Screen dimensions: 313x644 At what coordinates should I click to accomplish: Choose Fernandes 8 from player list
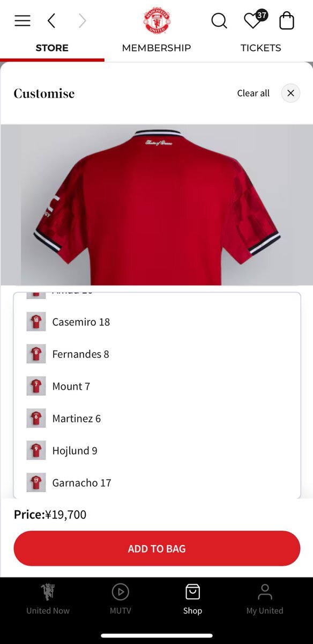(x=157, y=354)
